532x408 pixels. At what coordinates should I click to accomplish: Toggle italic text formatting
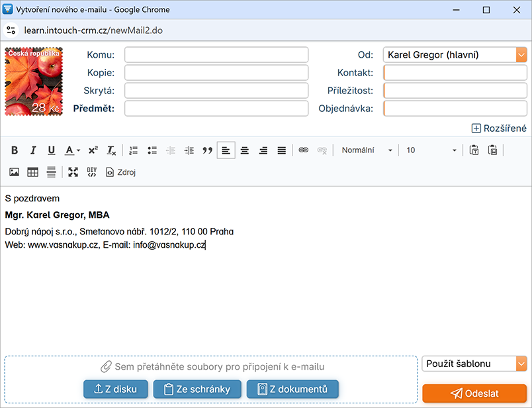coord(33,150)
